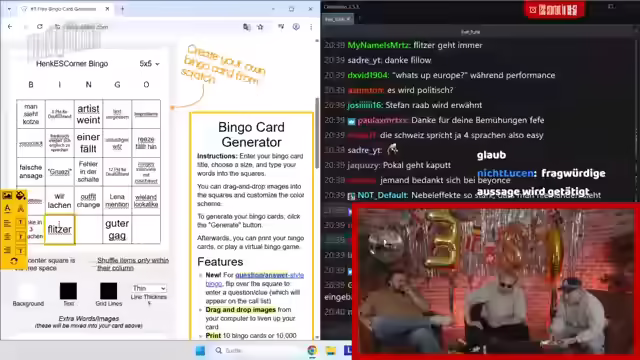Click the column header letter G

pos(117,85)
